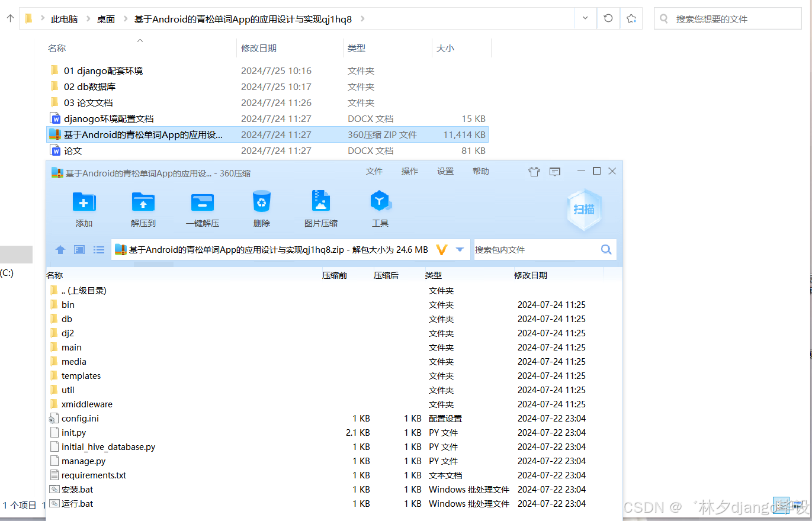Image resolution: width=812 pixels, height=521 pixels.
Task: Click the 扫描 (Scan) shield badge
Action: (x=584, y=209)
